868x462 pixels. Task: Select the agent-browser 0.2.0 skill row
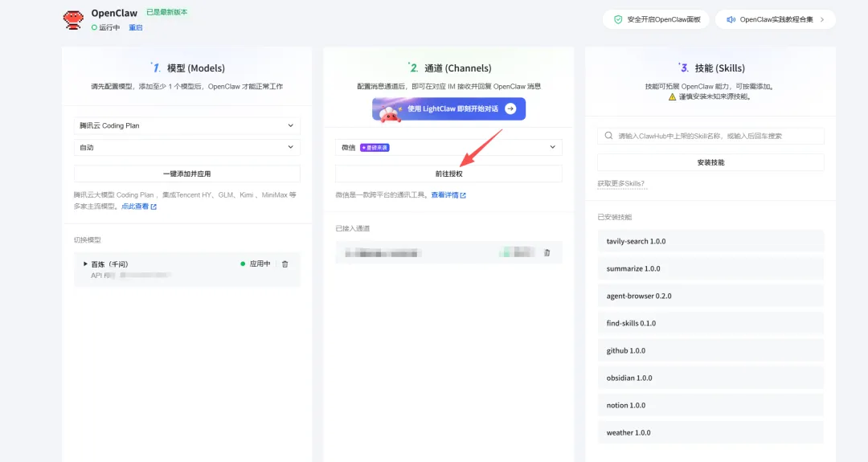710,296
